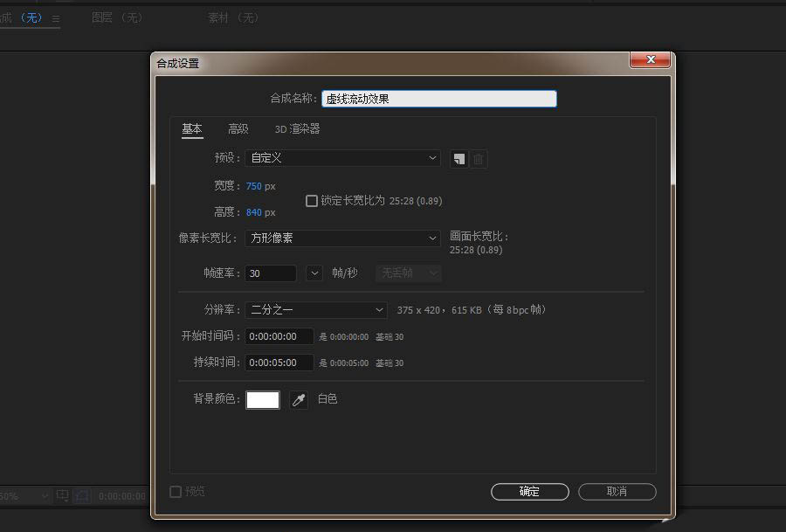Click the Region of Interest icon in status bar
Image resolution: width=786 pixels, height=532 pixels.
[61, 495]
